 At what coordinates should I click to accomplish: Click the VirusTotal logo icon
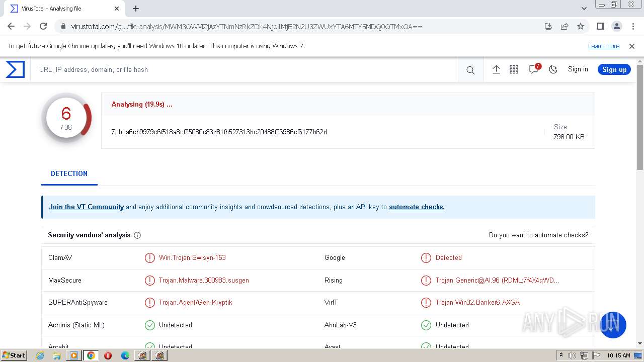tap(15, 69)
